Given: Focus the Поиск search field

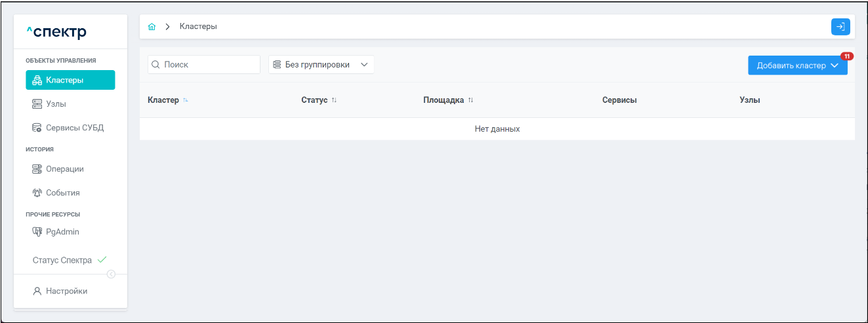Looking at the screenshot, I should tap(204, 65).
